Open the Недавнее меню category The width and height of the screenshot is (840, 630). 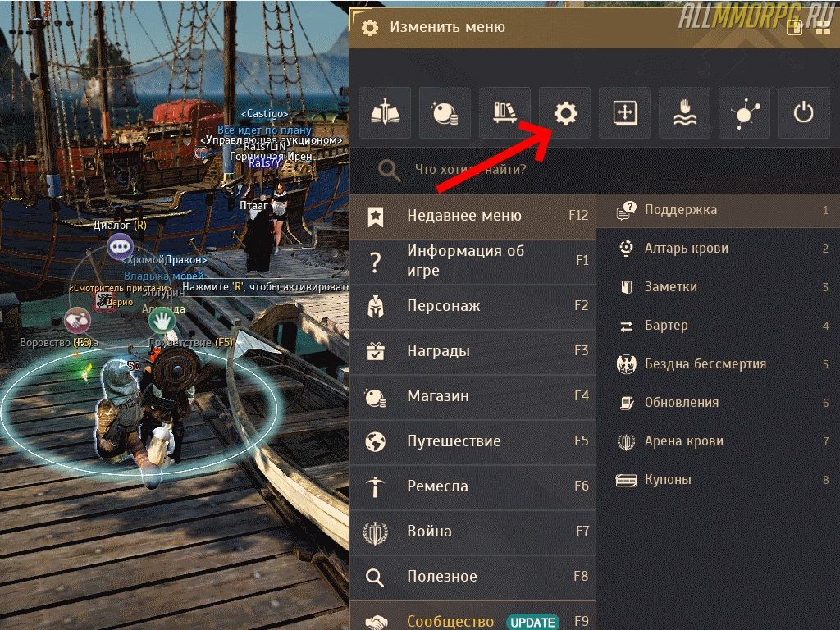(472, 216)
